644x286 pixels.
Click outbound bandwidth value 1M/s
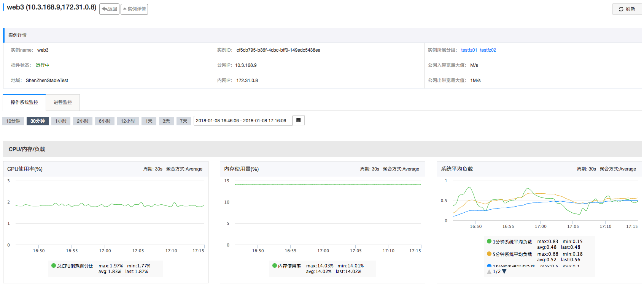click(x=475, y=81)
